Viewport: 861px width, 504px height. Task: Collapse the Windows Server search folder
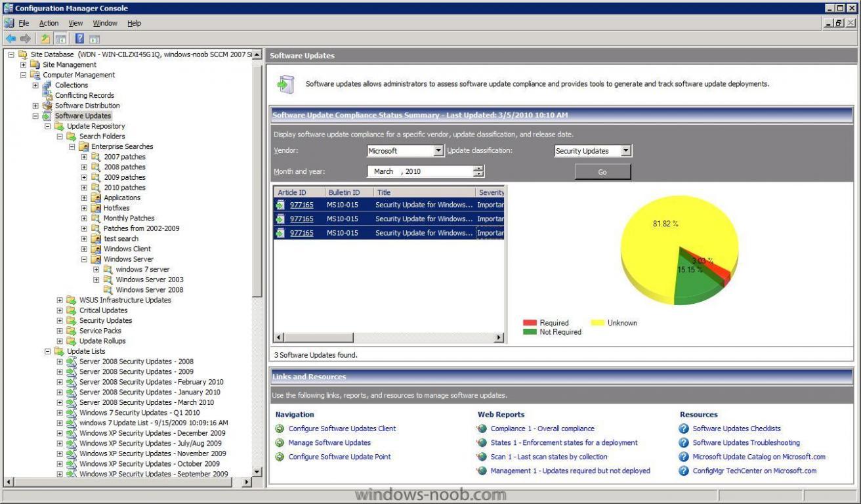point(84,259)
